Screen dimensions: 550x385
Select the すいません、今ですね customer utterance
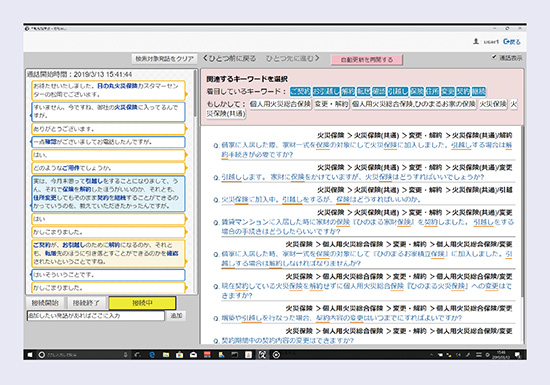108,111
